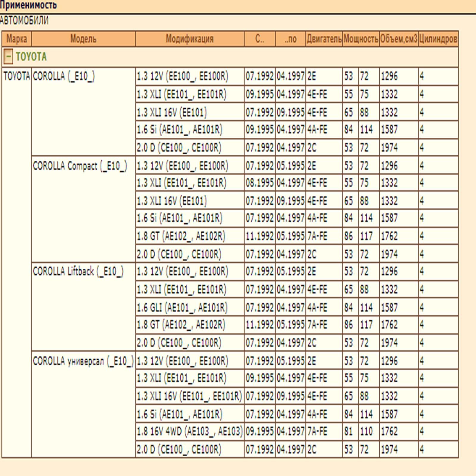
Task: Click 1.3 12V modification under COROLLA Liftback
Action: [x=190, y=271]
